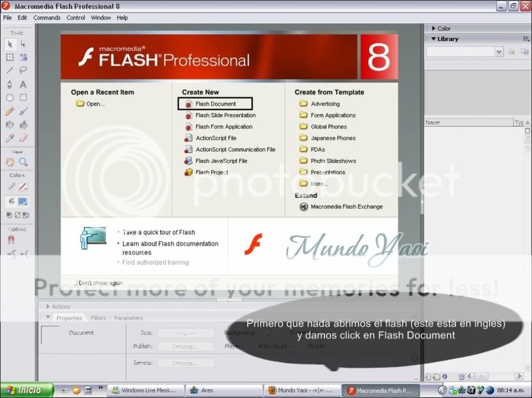Image resolution: width=532 pixels, height=398 pixels.
Task: Open the Commands menu
Action: pos(47,17)
